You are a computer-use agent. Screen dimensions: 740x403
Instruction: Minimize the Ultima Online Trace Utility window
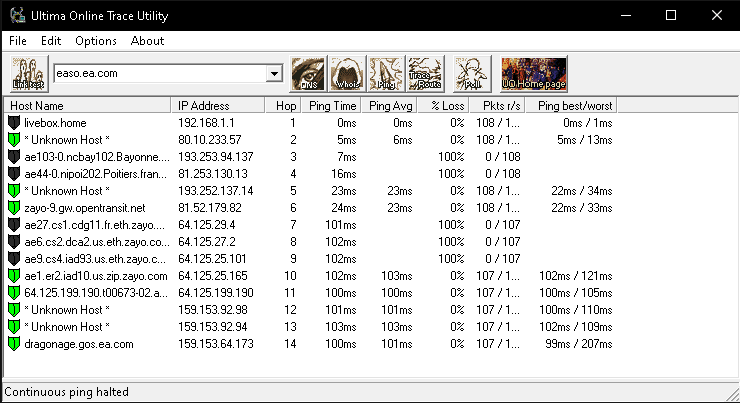coord(626,15)
